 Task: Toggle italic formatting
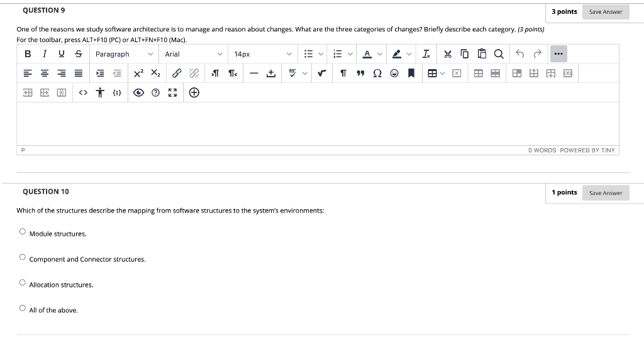click(x=45, y=54)
